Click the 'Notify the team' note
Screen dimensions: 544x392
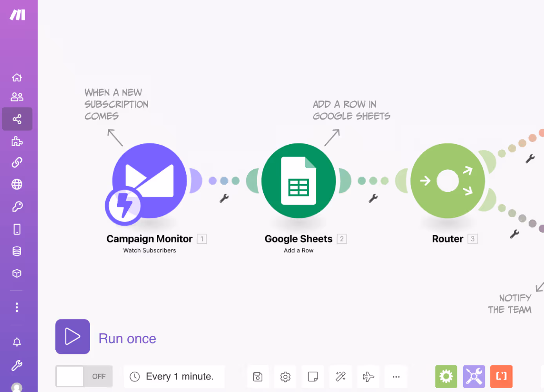510,304
